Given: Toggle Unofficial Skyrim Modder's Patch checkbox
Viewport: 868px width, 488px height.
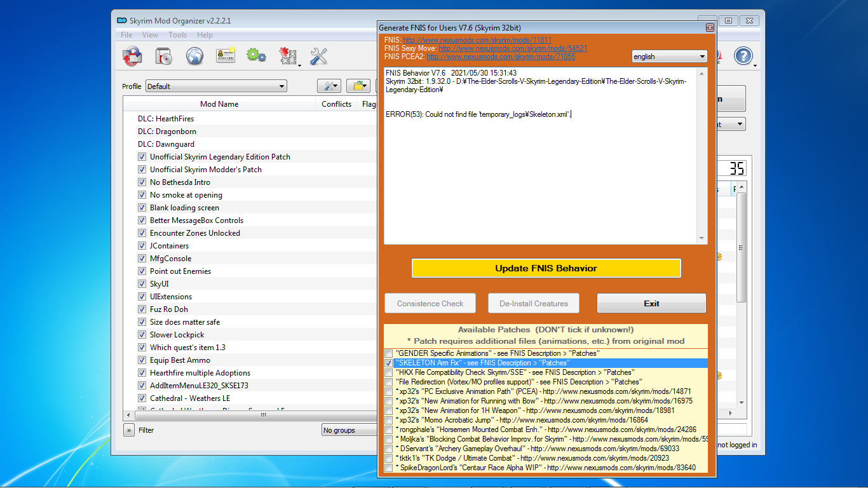Looking at the screenshot, I should click(142, 170).
